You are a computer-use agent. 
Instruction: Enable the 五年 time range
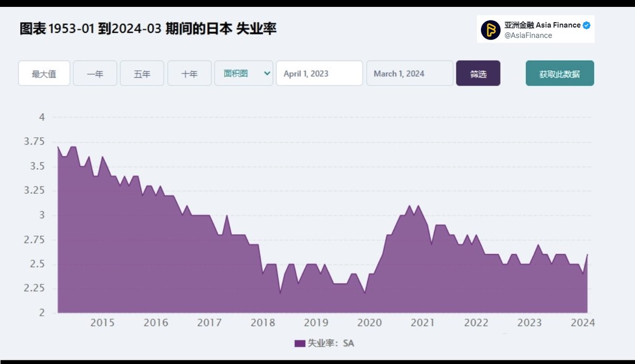click(x=141, y=73)
